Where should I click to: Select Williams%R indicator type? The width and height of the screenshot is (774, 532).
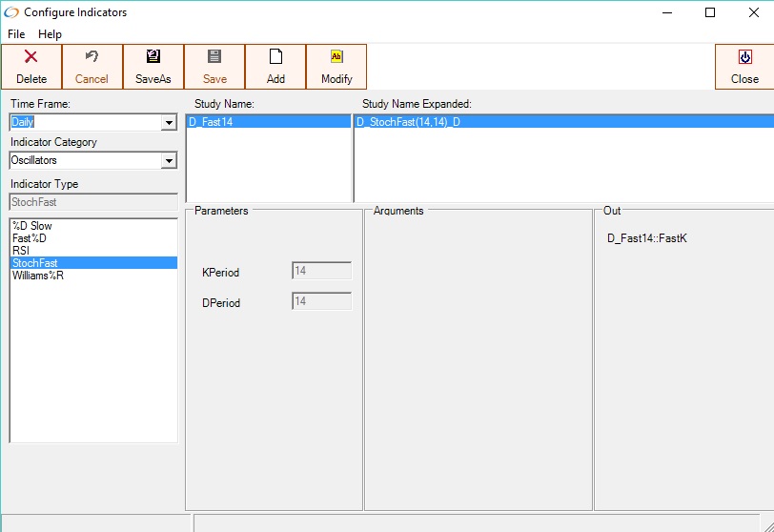click(x=38, y=276)
